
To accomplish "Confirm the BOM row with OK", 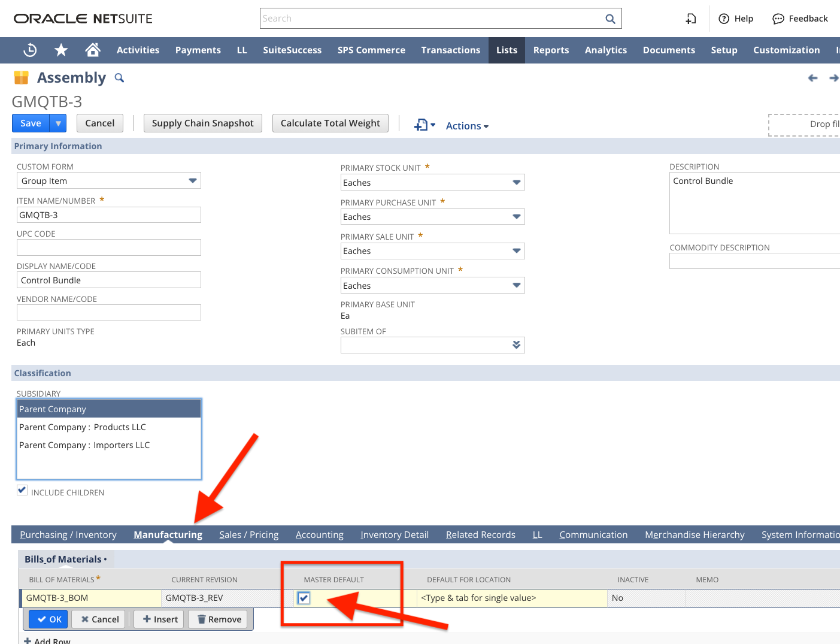I will pyautogui.click(x=48, y=619).
